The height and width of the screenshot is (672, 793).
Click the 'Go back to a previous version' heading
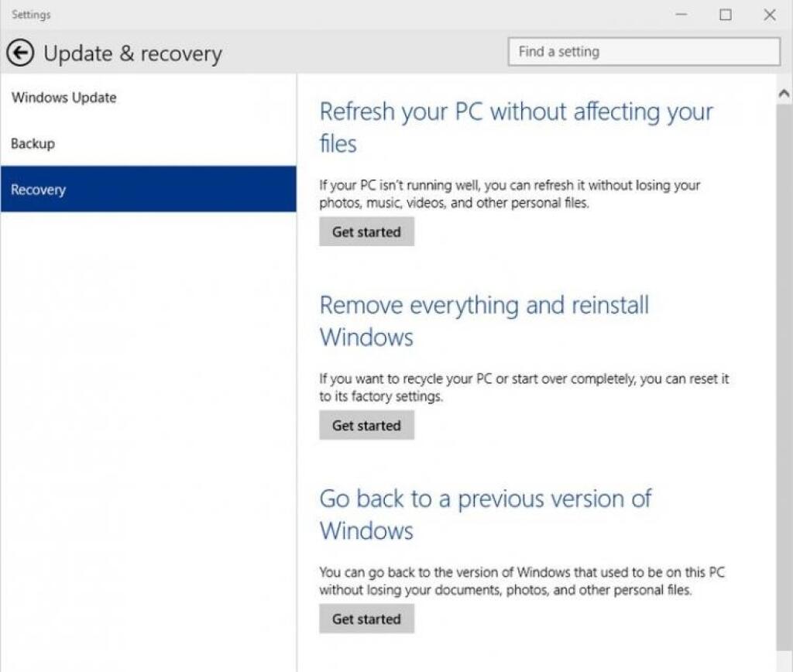(486, 514)
